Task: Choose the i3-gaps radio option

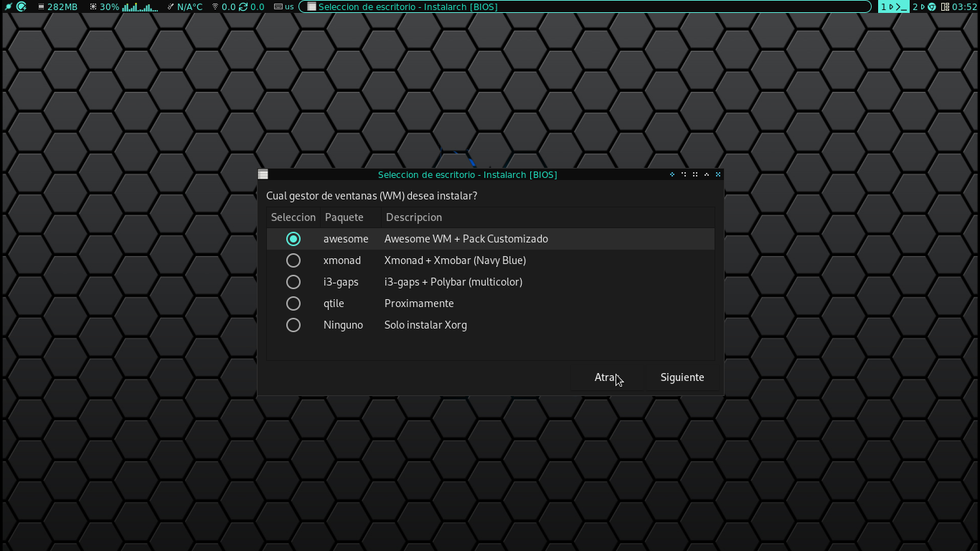Action: coord(293,282)
